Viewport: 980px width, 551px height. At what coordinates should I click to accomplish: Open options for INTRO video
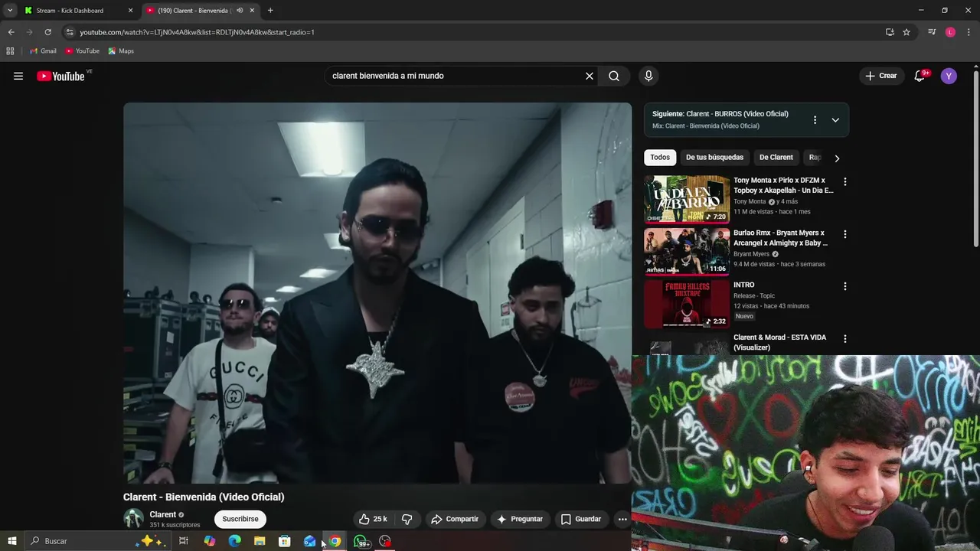tap(845, 286)
